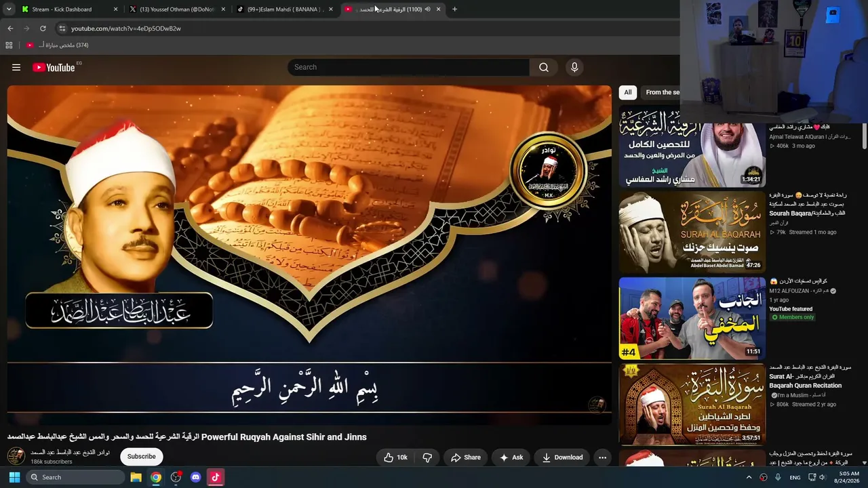Click the Share button
The width and height of the screenshot is (868, 488).
tap(466, 457)
